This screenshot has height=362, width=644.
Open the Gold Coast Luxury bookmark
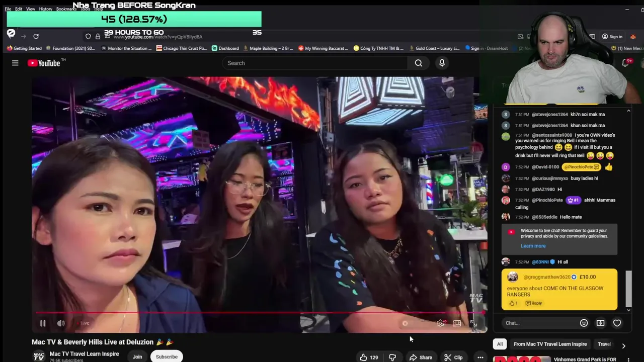pyautogui.click(x=434, y=48)
